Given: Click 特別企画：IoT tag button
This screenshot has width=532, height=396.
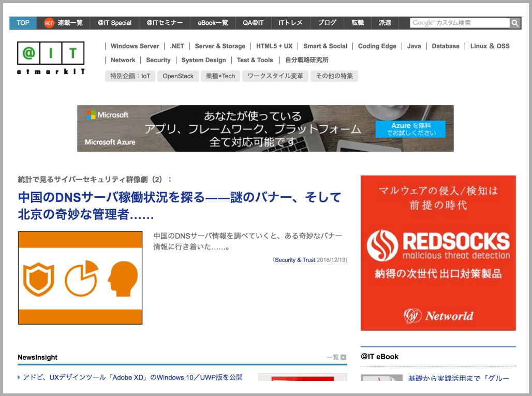Looking at the screenshot, I should pyautogui.click(x=130, y=76).
